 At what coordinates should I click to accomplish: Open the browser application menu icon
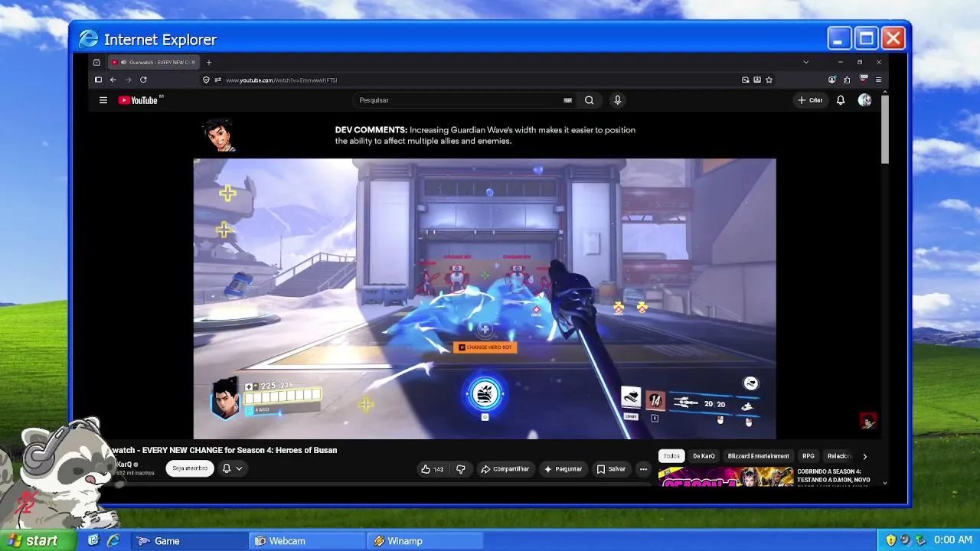point(878,80)
